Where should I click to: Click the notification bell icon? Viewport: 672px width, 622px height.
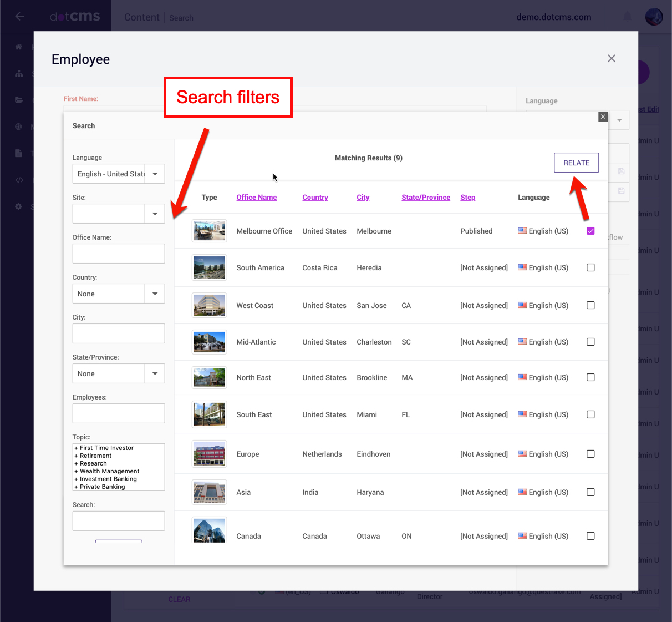click(627, 17)
